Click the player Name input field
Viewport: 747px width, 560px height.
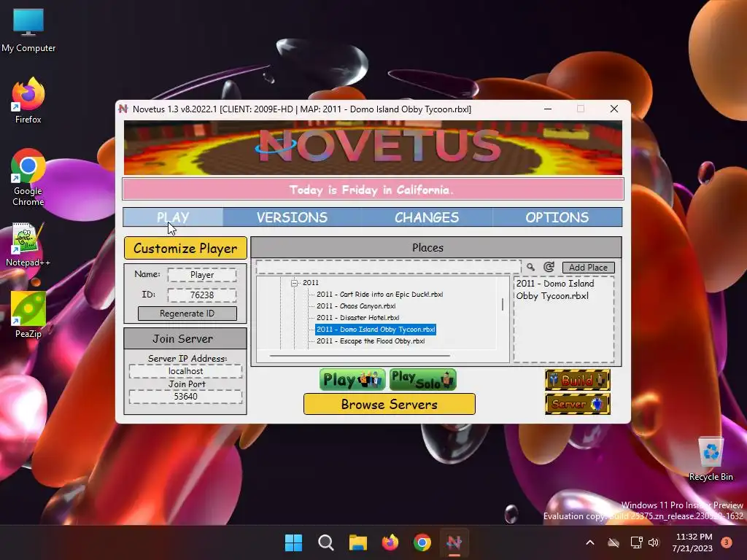coord(202,275)
